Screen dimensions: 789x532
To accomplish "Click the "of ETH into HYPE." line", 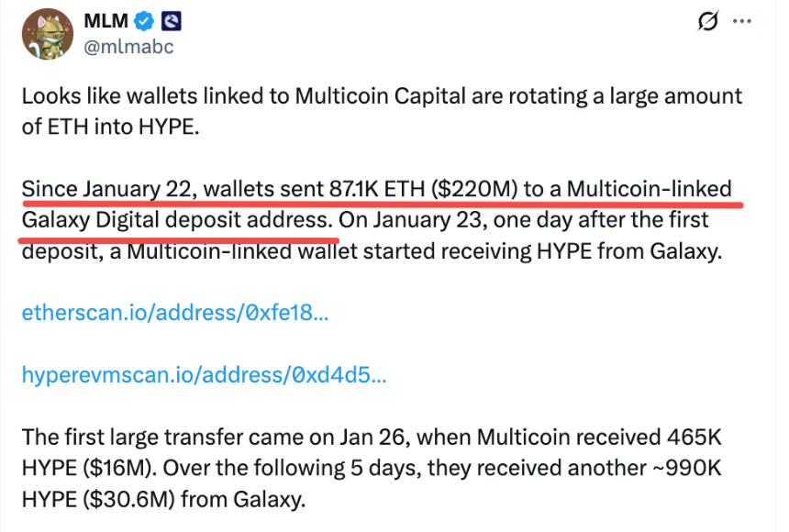I will pos(108,127).
